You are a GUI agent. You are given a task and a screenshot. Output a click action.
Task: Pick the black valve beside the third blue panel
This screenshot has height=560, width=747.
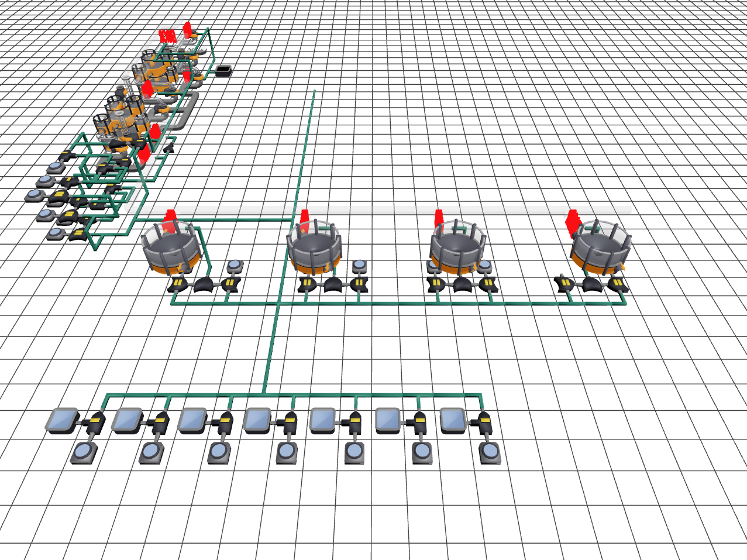(x=224, y=423)
